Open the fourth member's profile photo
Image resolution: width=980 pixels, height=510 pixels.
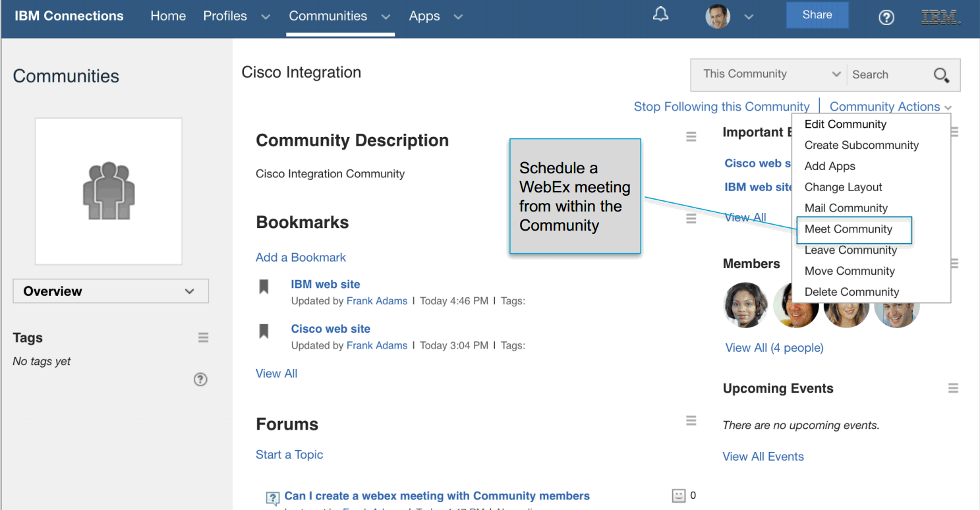[x=896, y=305]
